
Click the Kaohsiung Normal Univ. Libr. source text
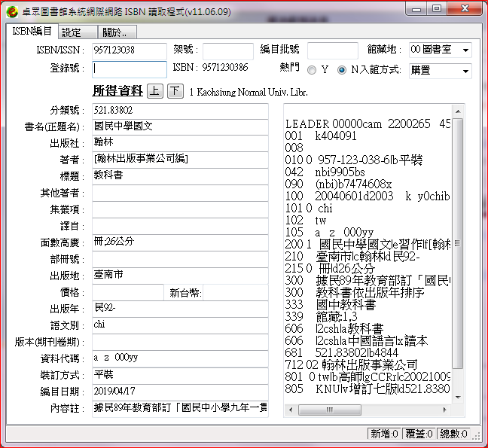point(252,92)
